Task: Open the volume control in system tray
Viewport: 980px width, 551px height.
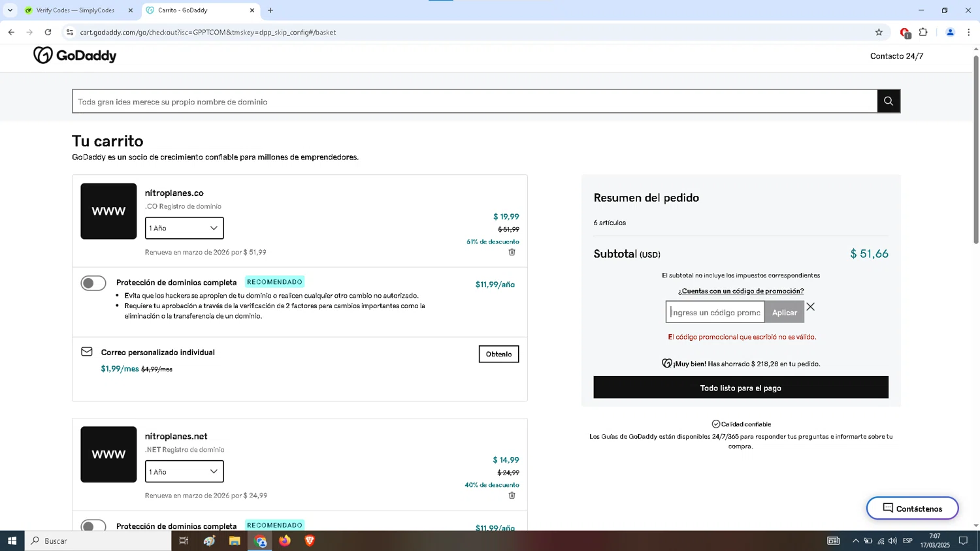Action: point(892,541)
